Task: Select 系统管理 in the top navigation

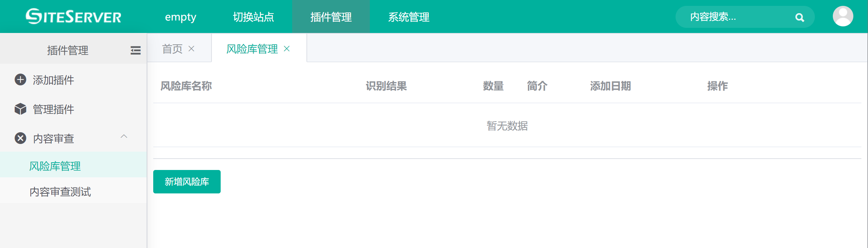Action: [x=409, y=17]
